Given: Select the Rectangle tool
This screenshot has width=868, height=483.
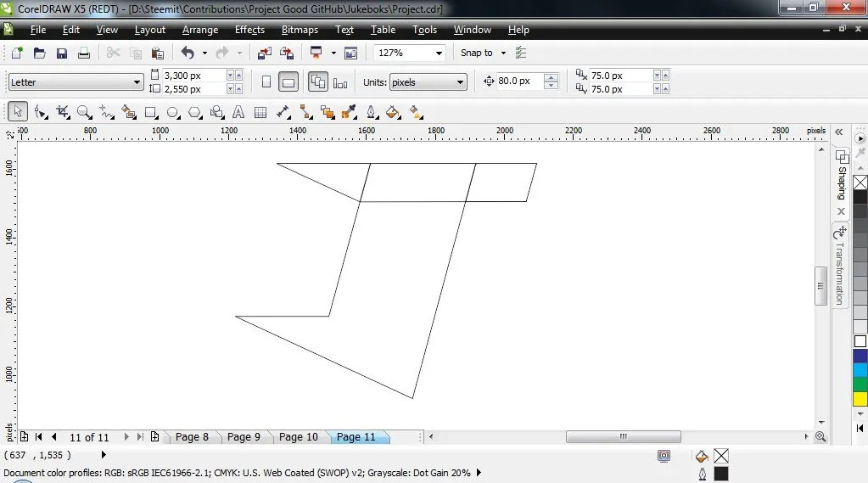Looking at the screenshot, I should tap(150, 112).
